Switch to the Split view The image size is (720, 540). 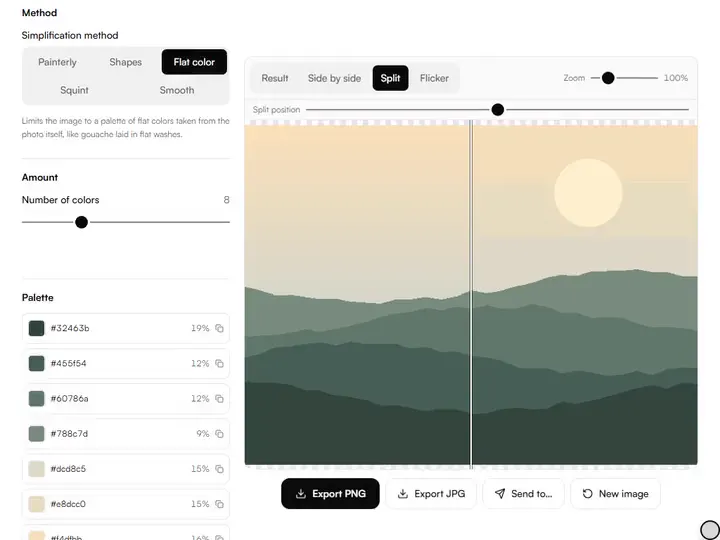390,78
